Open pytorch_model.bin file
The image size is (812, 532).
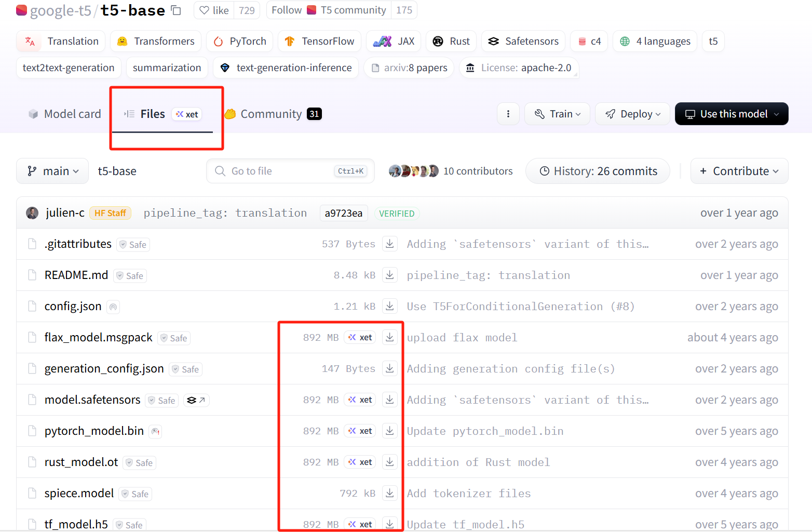pos(94,431)
